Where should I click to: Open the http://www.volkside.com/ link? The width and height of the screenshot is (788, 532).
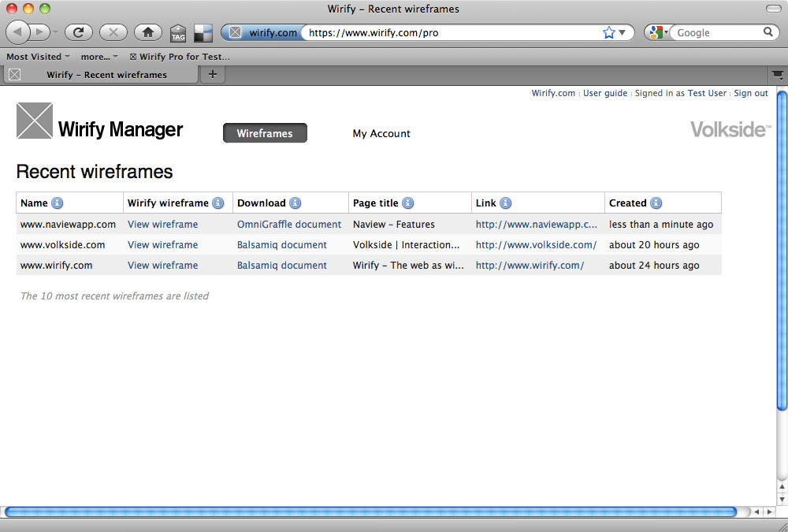tap(536, 245)
